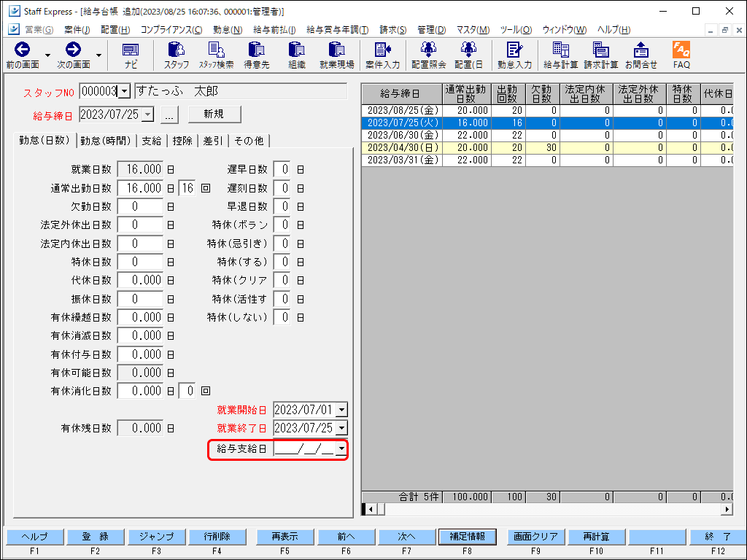Viewport: 747px width, 560px height.
Task: Switch to the 控除 tab
Action: (182, 141)
